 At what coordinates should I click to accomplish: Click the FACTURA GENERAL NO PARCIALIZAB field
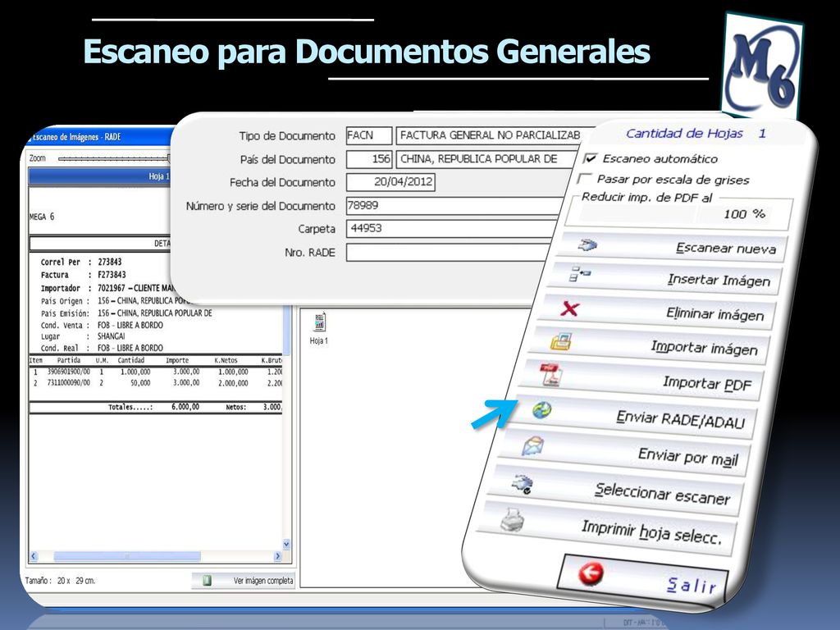(x=492, y=135)
